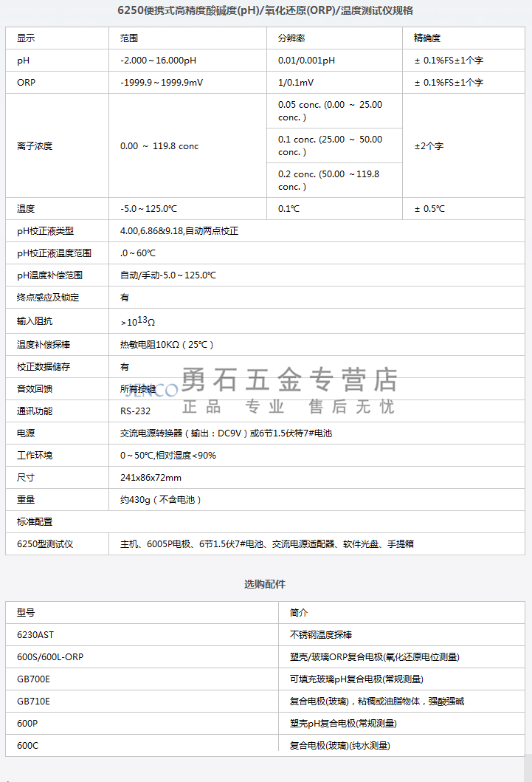532x782 pixels.
Task: Select the '简介' column header
Action: pos(299,613)
